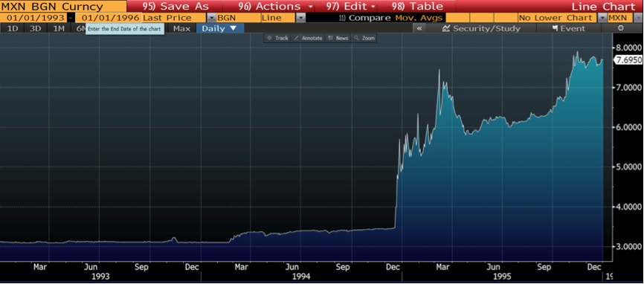
Task: Click the MXN BGN Curncy security field
Action: pyautogui.click(x=63, y=6)
